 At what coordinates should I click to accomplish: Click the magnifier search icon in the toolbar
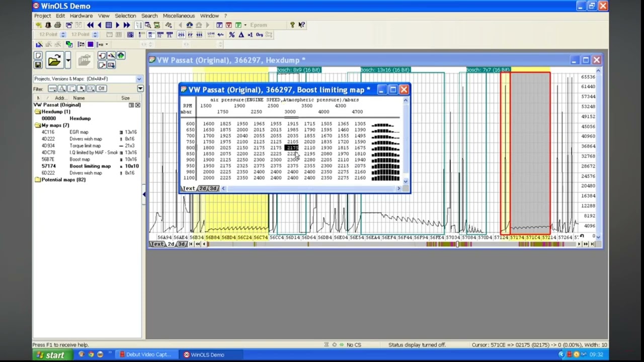[148, 25]
